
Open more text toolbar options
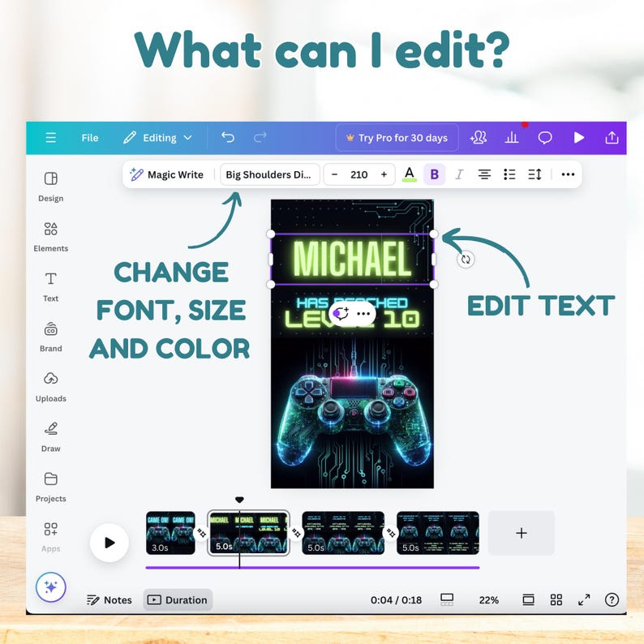click(x=568, y=174)
